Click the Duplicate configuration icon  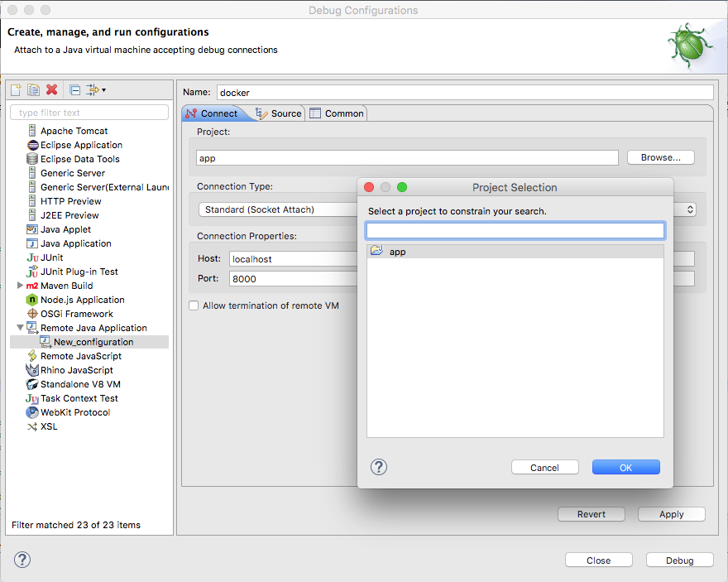coord(34,89)
